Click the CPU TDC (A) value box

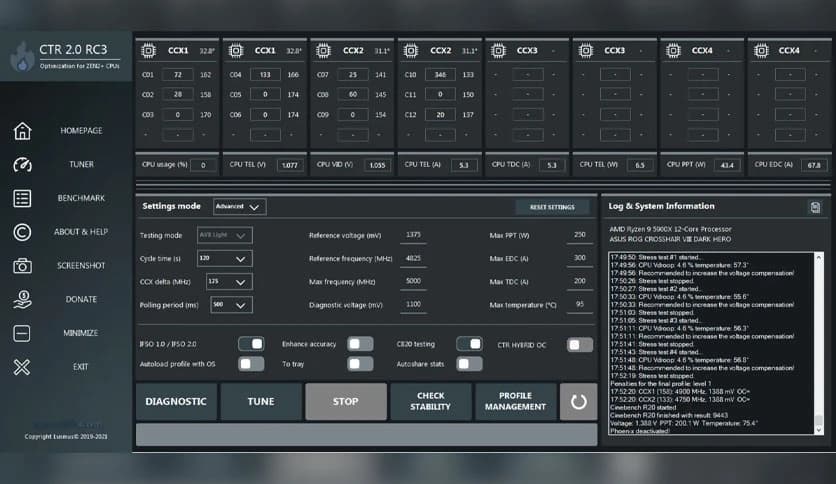coord(552,165)
